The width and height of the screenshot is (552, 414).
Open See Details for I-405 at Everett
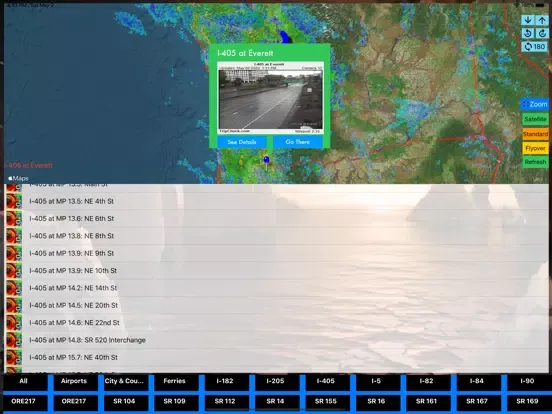[x=242, y=142]
